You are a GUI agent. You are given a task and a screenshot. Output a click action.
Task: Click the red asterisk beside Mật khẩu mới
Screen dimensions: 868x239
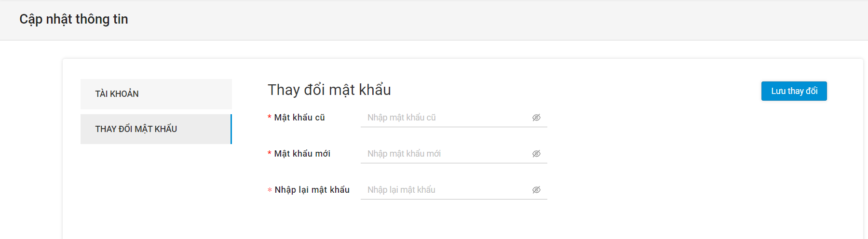[x=270, y=154]
